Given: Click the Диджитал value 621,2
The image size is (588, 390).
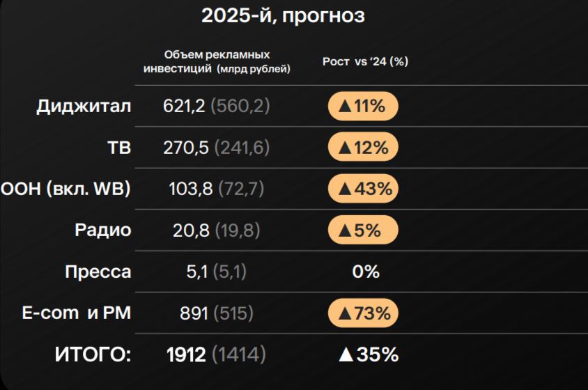Looking at the screenshot, I should coord(184,107).
